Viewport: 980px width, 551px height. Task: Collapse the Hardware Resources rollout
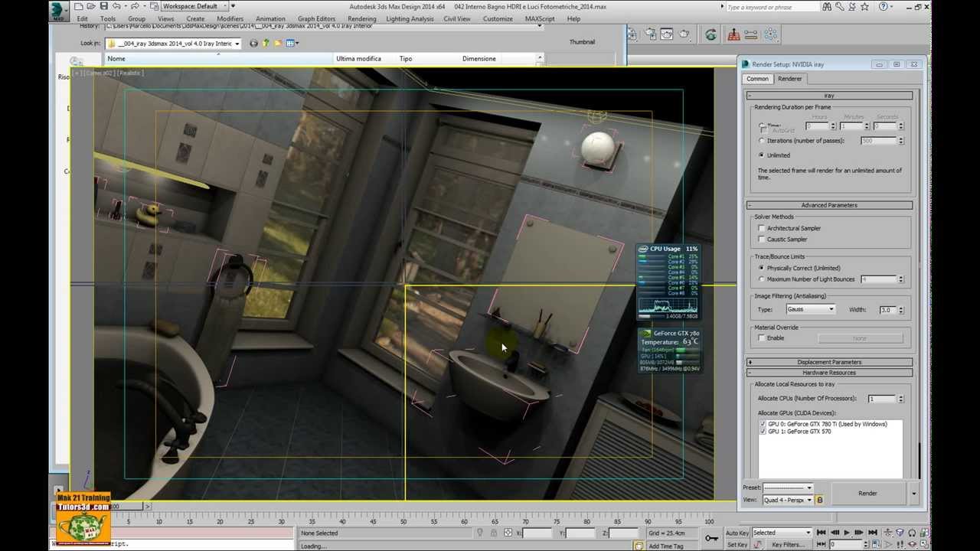pyautogui.click(x=830, y=373)
